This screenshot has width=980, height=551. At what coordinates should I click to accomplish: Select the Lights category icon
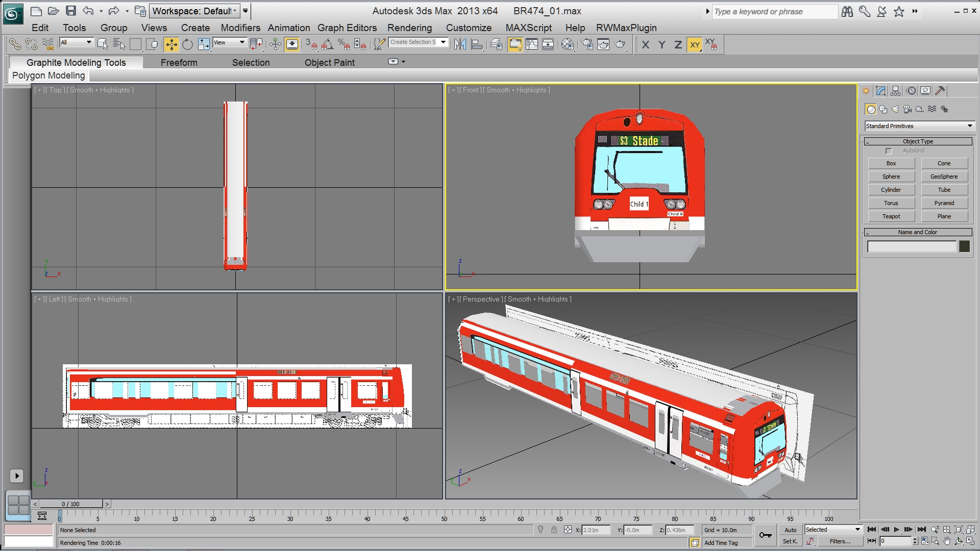tap(895, 109)
